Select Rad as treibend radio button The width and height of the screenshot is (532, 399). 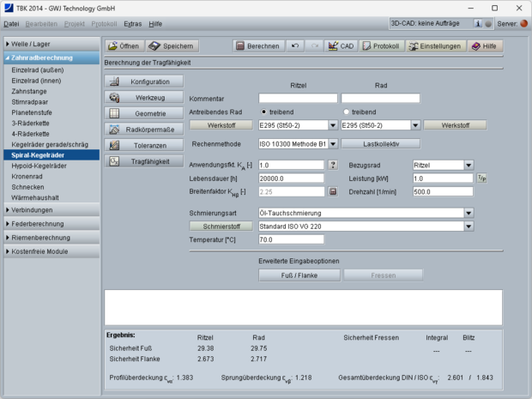[346, 112]
